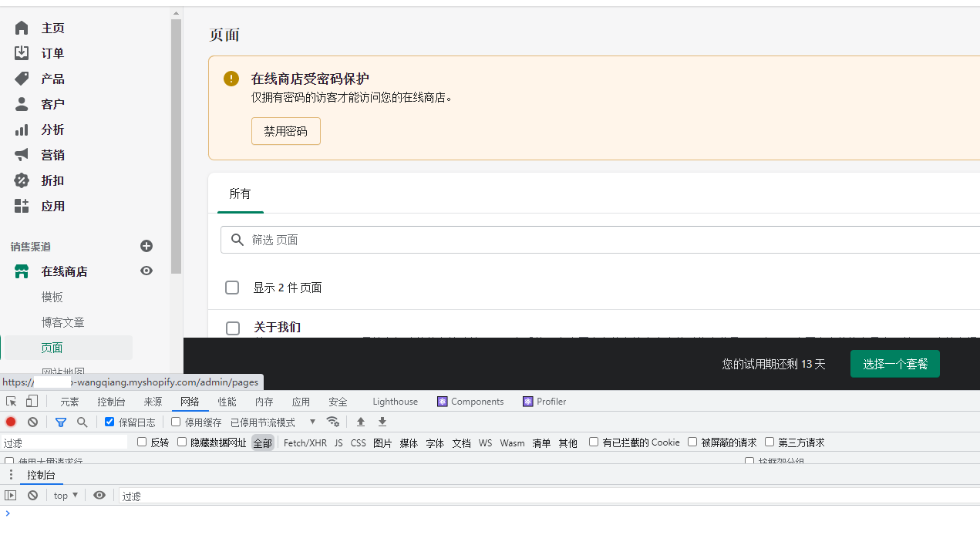Add a sales channel with the plus icon
This screenshot has width=980, height=545.
coord(146,246)
